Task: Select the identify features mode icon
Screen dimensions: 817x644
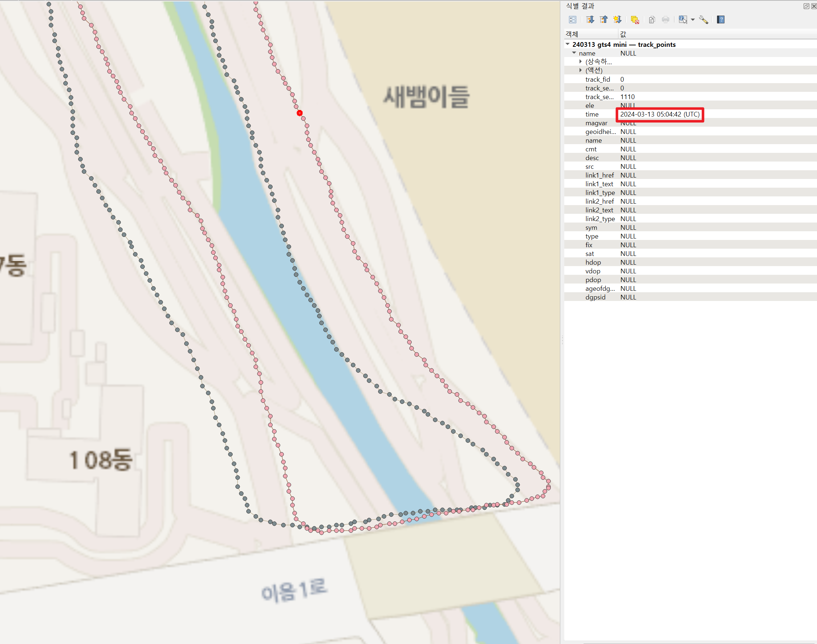Action: [x=682, y=20]
